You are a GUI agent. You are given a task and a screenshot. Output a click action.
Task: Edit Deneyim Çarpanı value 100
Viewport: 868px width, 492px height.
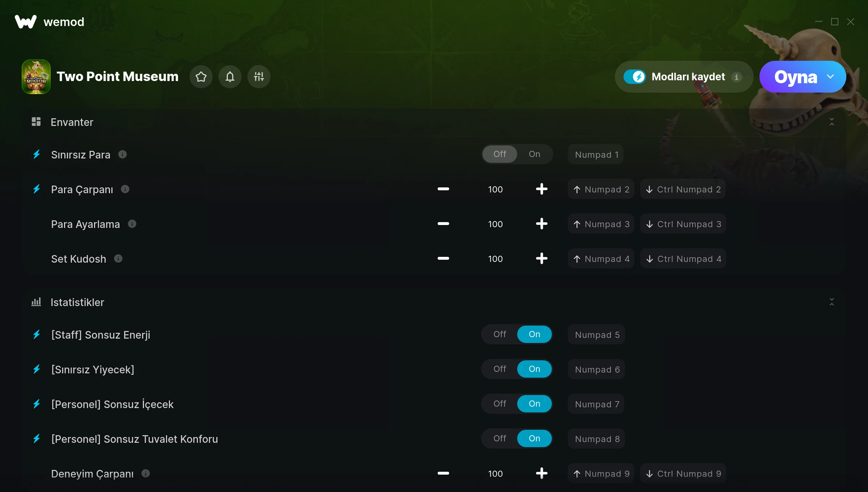click(495, 474)
